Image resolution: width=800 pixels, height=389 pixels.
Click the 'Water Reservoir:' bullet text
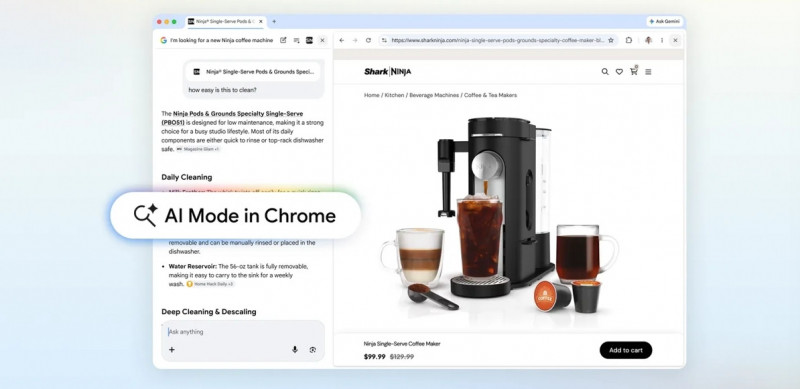pos(192,266)
